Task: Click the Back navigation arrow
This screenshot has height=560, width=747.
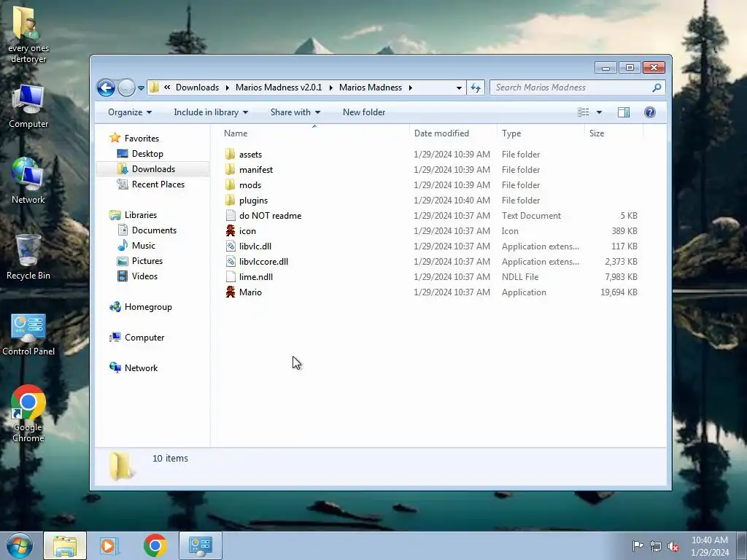Action: [106, 87]
